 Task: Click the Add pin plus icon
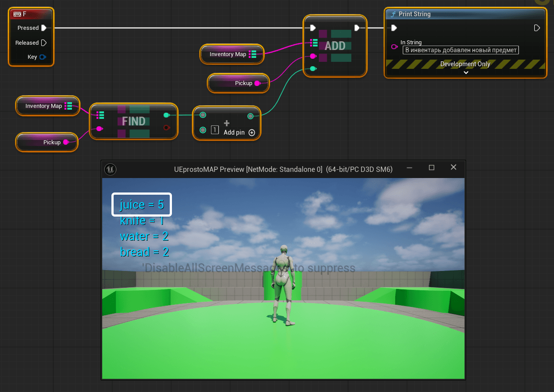point(252,132)
